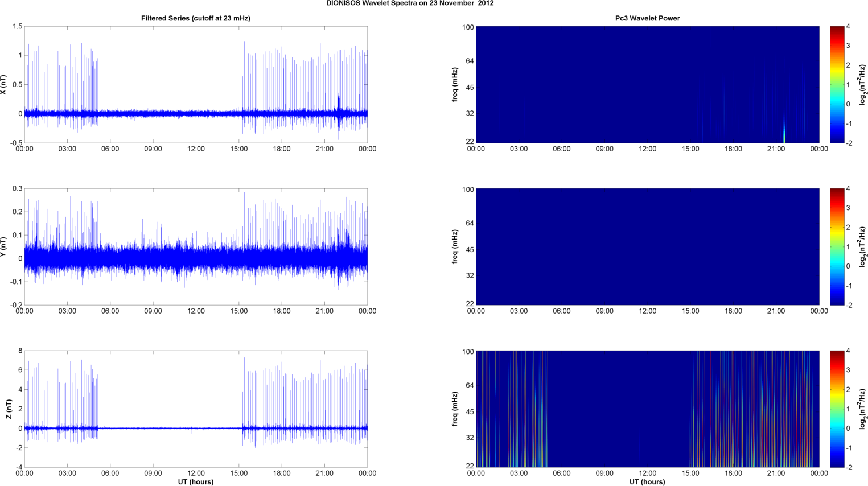Click the "-0.1" tick on the Y (nT) axis
Screen dimensions: 868x486
point(16,282)
